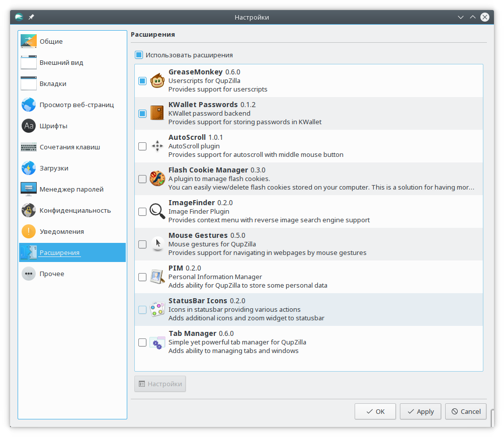Viewport: 504px width, 437px height.
Task: Click the Flash Cookie Manager icon
Action: [157, 179]
